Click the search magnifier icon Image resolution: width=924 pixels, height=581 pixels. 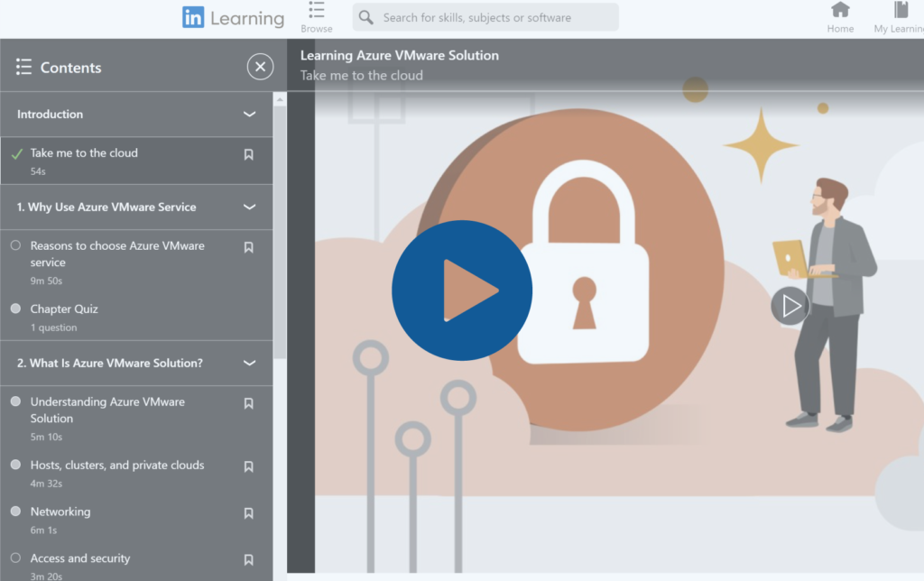click(366, 18)
